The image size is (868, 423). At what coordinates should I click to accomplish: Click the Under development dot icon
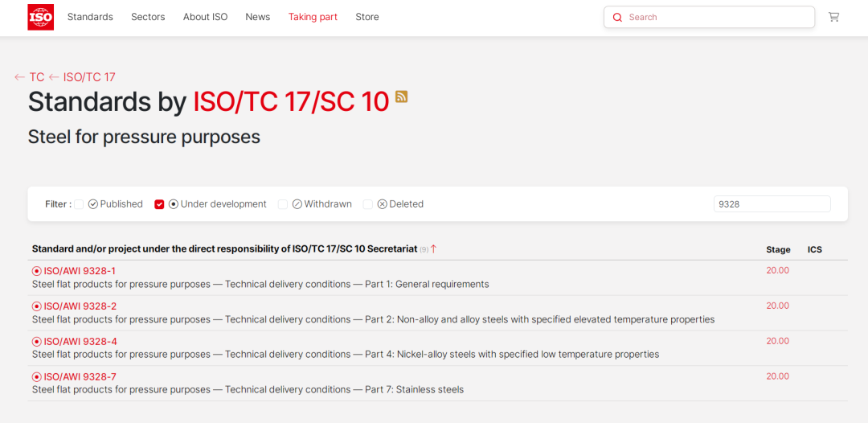(x=174, y=203)
